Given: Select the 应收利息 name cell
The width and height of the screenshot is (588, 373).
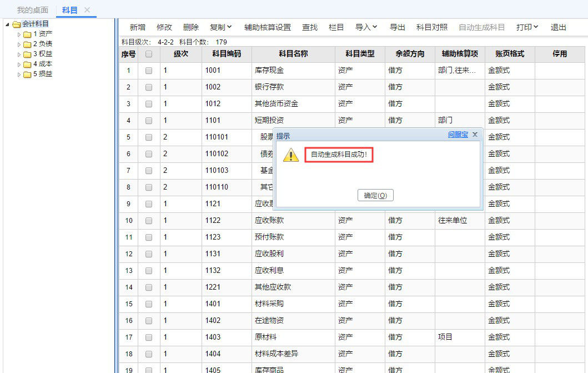Looking at the screenshot, I should [293, 271].
